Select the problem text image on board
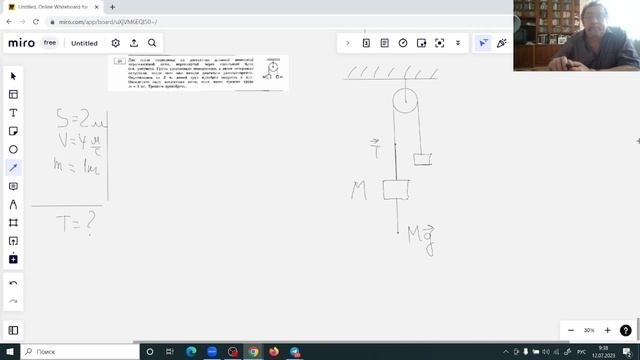The image size is (640, 360). pyautogui.click(x=198, y=73)
